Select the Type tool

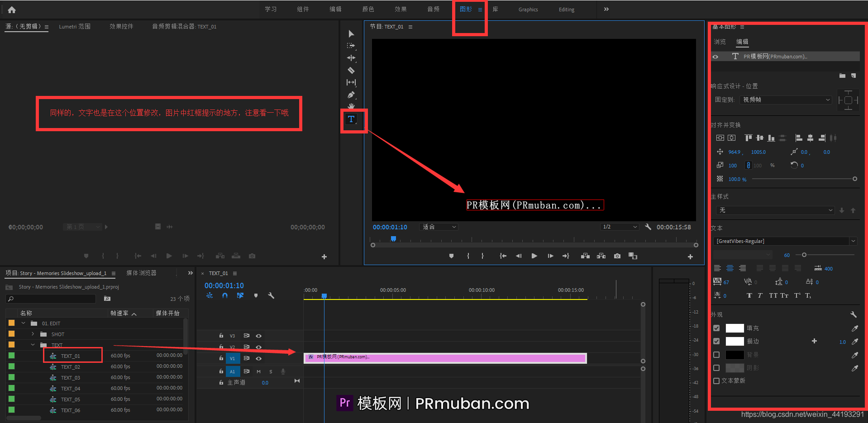click(351, 119)
